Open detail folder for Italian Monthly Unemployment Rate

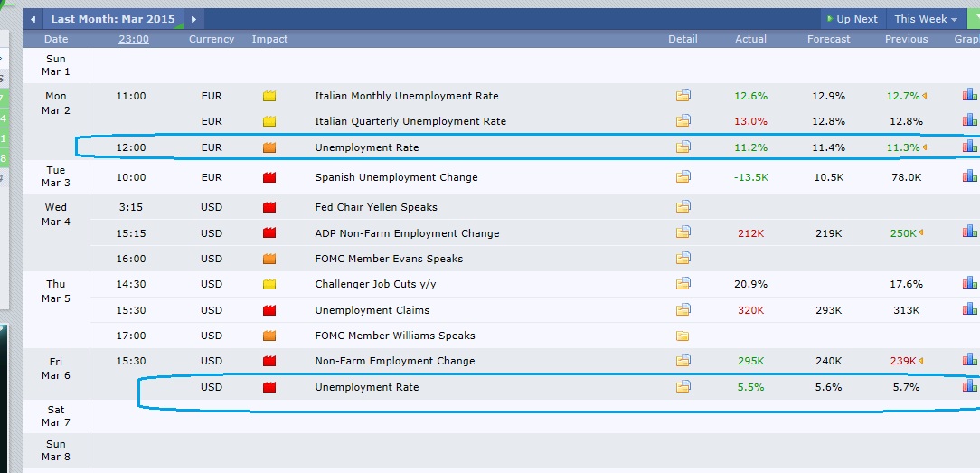(683, 96)
